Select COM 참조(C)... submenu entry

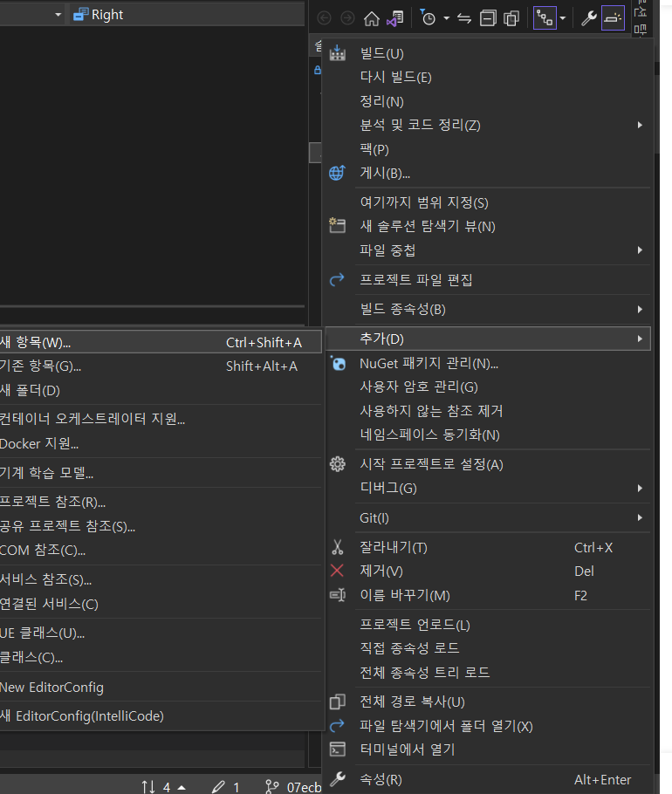coord(161,550)
